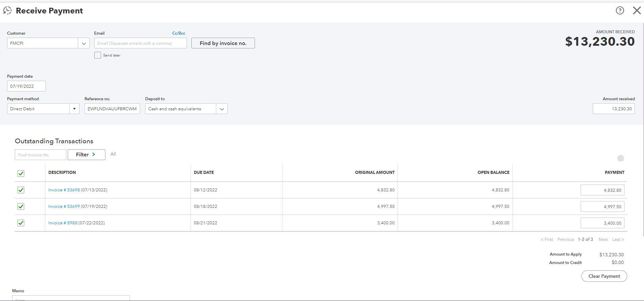Expand the Customer dropdown arrow
The width and height of the screenshot is (644, 301).
84,43
